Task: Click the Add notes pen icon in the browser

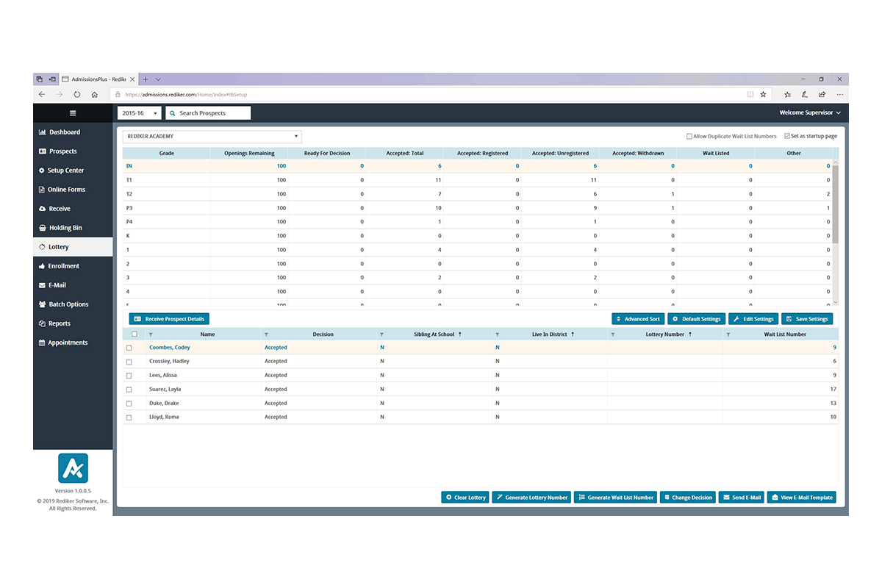Action: tap(805, 94)
